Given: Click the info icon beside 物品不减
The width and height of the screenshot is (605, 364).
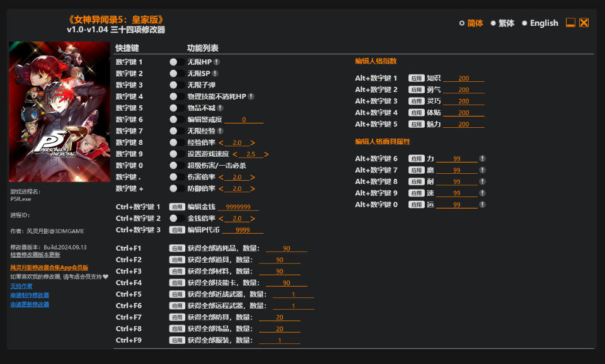Looking at the screenshot, I should (221, 108).
